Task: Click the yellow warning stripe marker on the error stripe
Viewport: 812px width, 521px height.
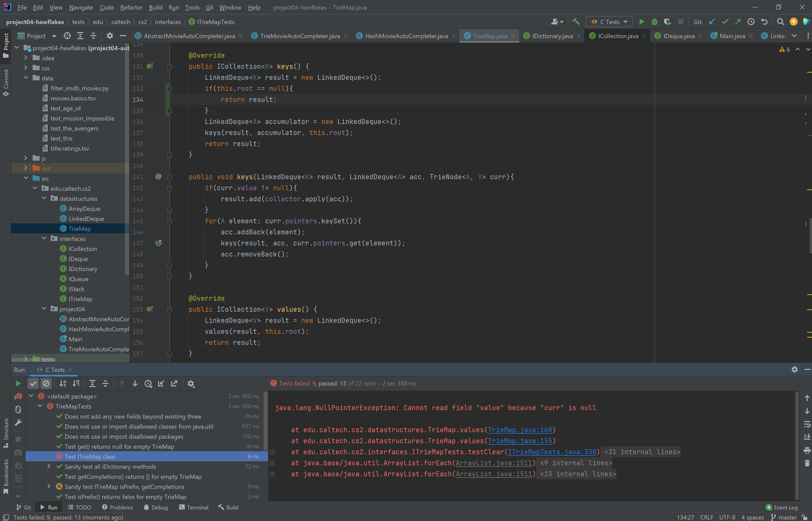Action: (x=809, y=72)
